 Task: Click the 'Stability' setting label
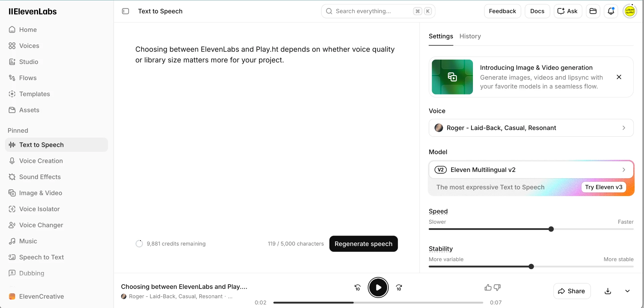(x=440, y=249)
